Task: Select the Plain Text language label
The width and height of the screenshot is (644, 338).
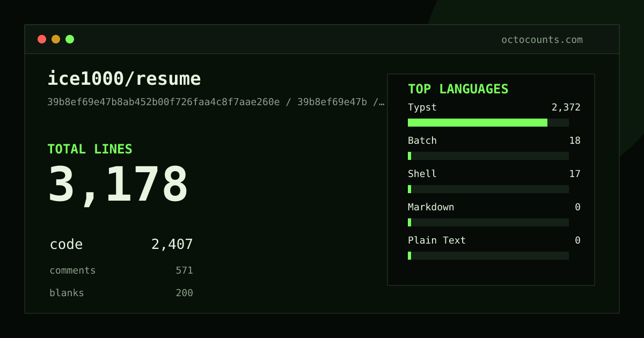Action: tap(437, 240)
